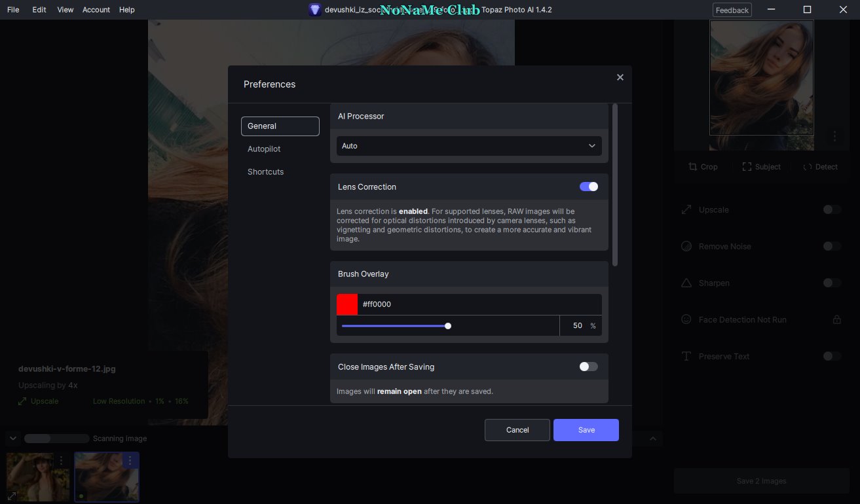Click the preview navigator thumbnail
Screen dimensions: 860x504
(x=762, y=78)
